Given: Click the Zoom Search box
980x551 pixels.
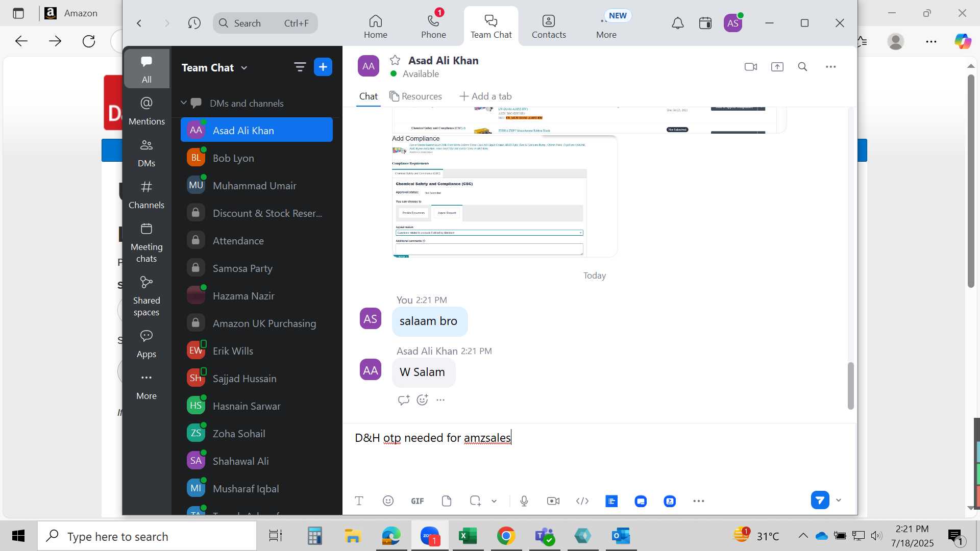Looking at the screenshot, I should 265,23.
